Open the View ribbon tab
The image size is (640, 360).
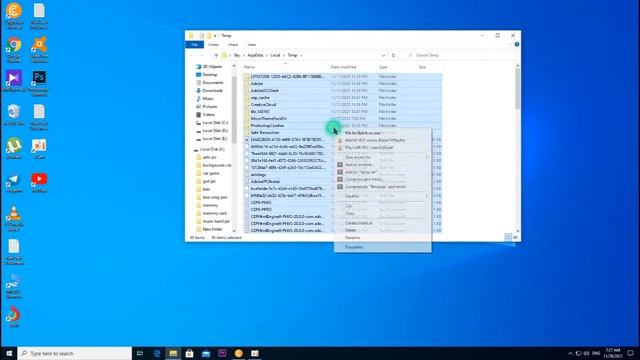pos(252,44)
